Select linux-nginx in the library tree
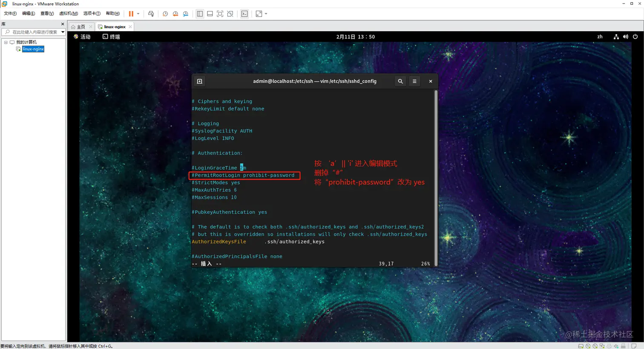Viewport: 644px width, 349px height. pos(33,49)
